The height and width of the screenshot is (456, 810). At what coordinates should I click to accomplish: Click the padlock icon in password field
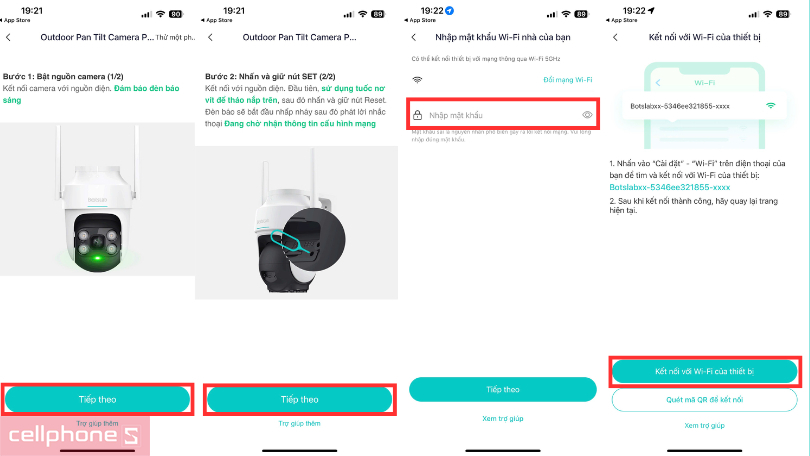tap(417, 115)
